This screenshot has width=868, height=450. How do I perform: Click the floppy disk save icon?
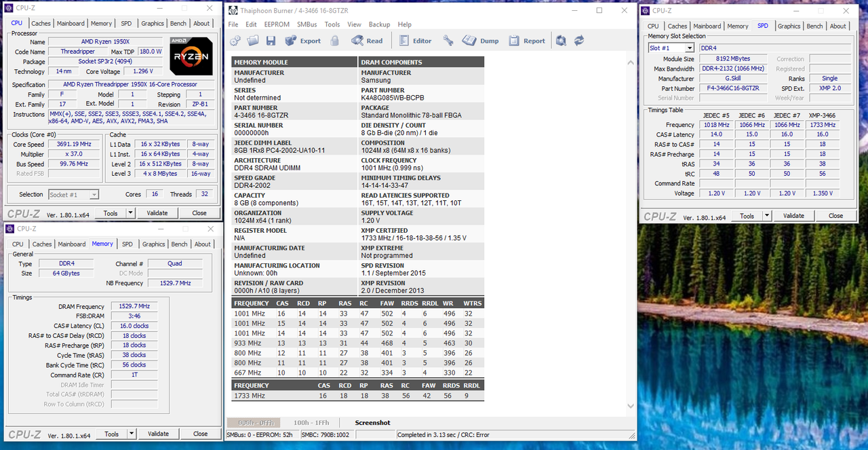pos(271,41)
